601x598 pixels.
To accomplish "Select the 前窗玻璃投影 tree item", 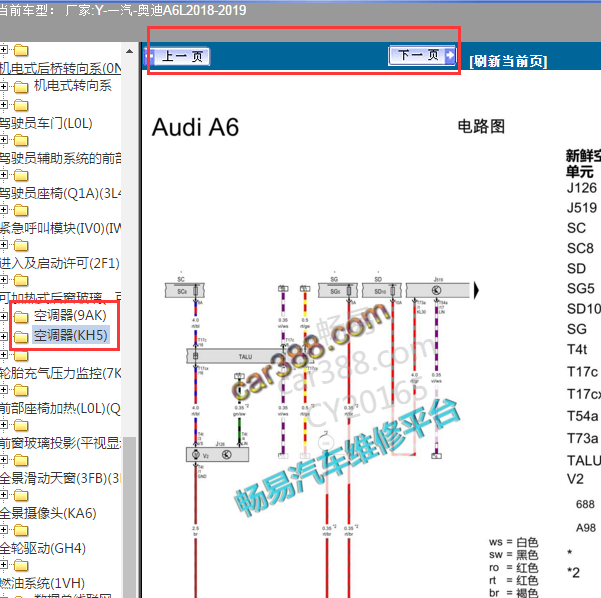I will (x=61, y=443).
